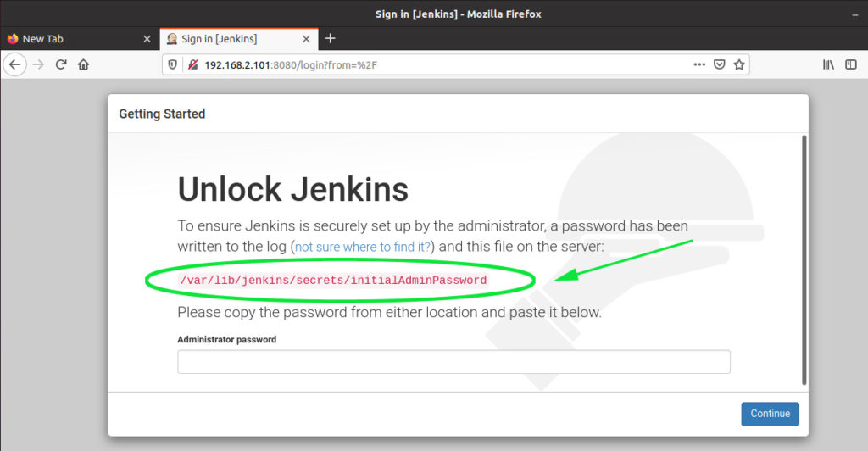This screenshot has height=451, width=868.
Task: Switch to the New Tab tab
Action: 80,39
